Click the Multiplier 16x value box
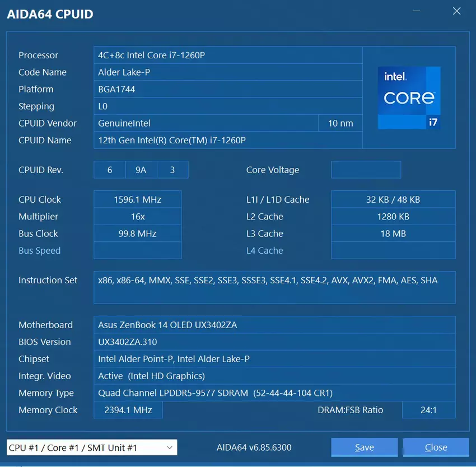The image size is (476, 467). coord(137,217)
